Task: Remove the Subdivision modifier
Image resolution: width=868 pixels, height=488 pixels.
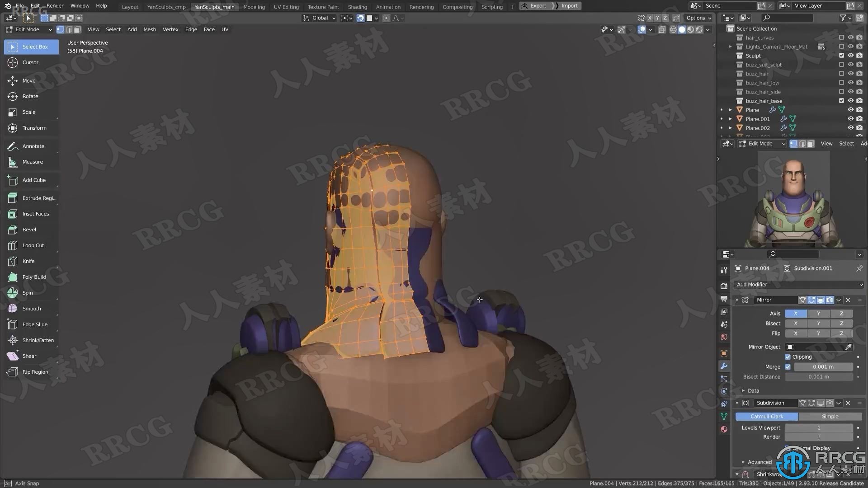Action: [x=848, y=403]
